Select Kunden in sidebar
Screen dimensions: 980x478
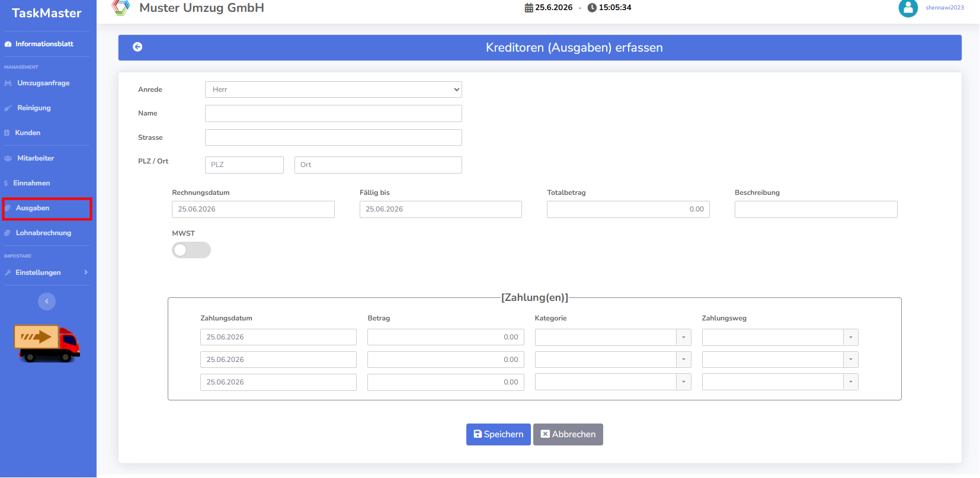coord(28,133)
